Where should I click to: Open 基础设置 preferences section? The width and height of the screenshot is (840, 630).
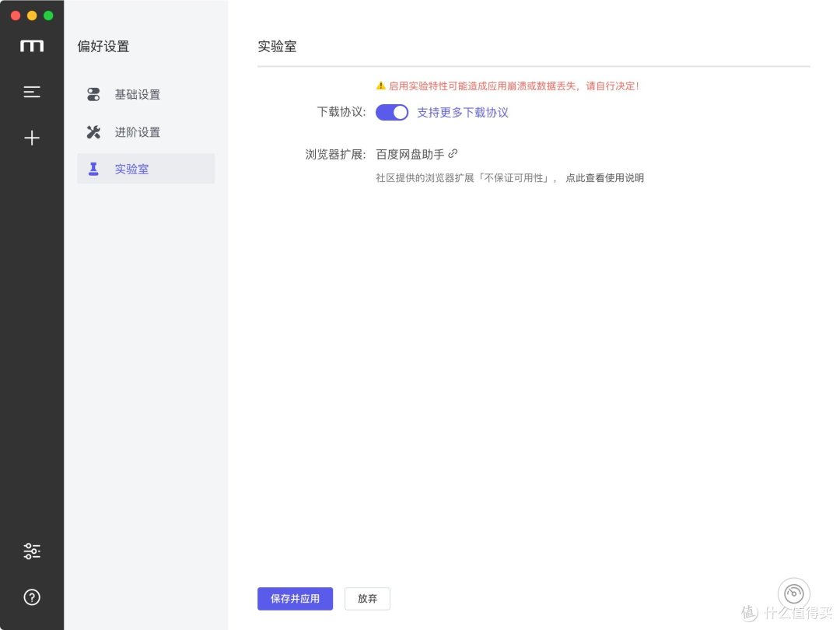(x=145, y=95)
